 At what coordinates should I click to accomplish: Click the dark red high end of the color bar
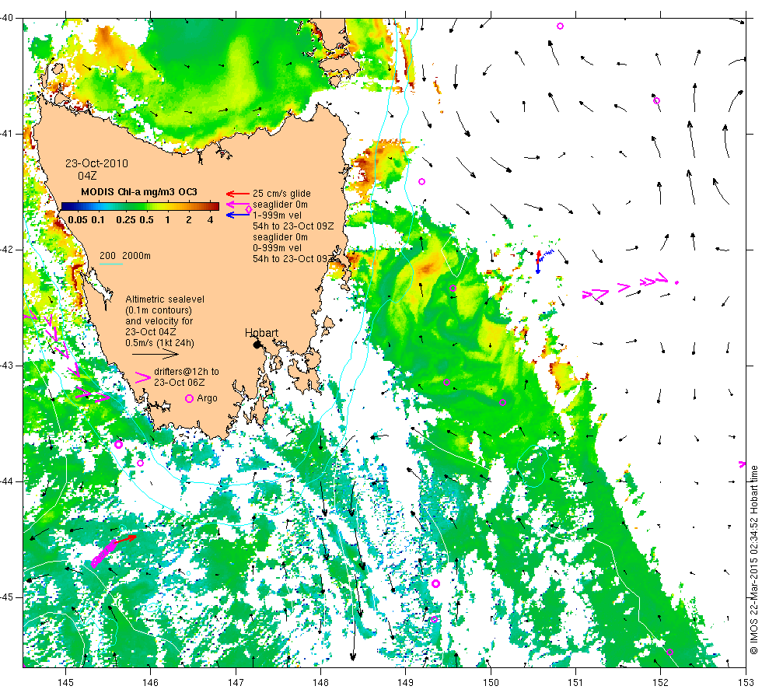coord(215,207)
